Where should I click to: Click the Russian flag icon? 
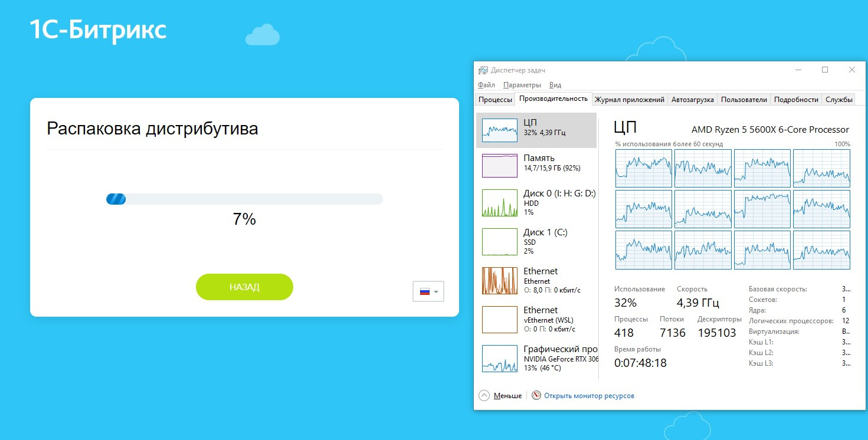pos(424,291)
